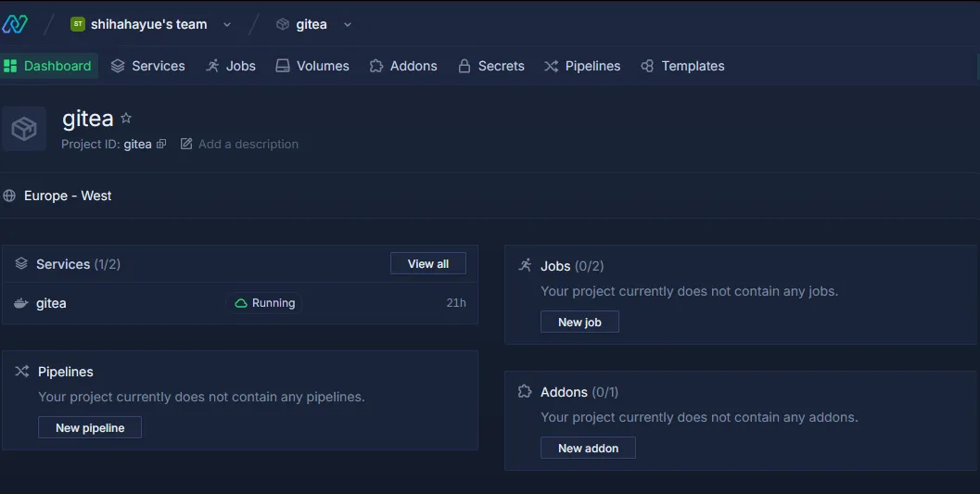Open the Jobs tab
This screenshot has height=494, width=980.
click(x=231, y=66)
